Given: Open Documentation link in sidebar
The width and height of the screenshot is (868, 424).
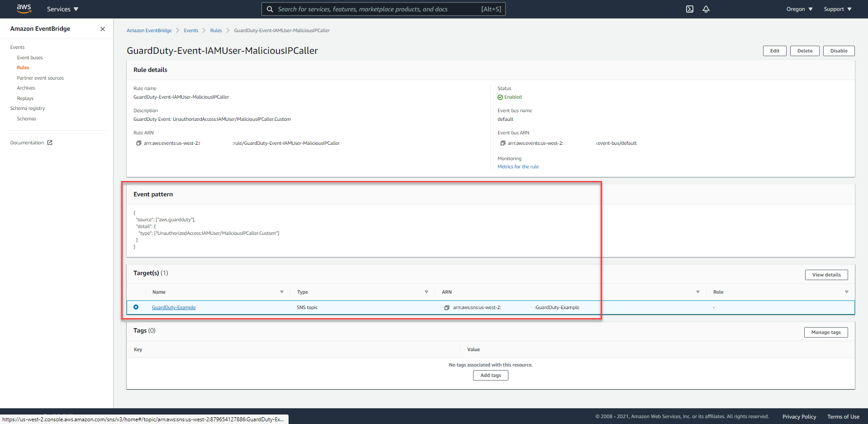Looking at the screenshot, I should (x=27, y=143).
